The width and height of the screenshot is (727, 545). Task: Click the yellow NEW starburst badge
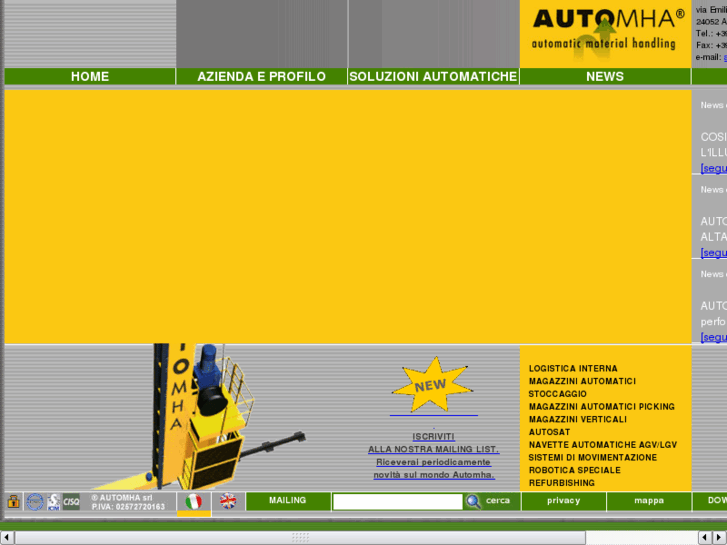click(432, 385)
